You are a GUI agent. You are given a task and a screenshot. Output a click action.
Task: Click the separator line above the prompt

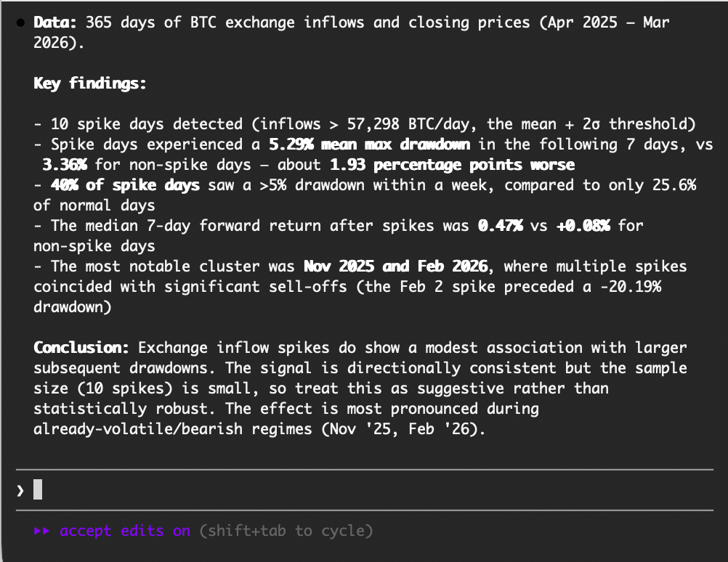coord(363,468)
